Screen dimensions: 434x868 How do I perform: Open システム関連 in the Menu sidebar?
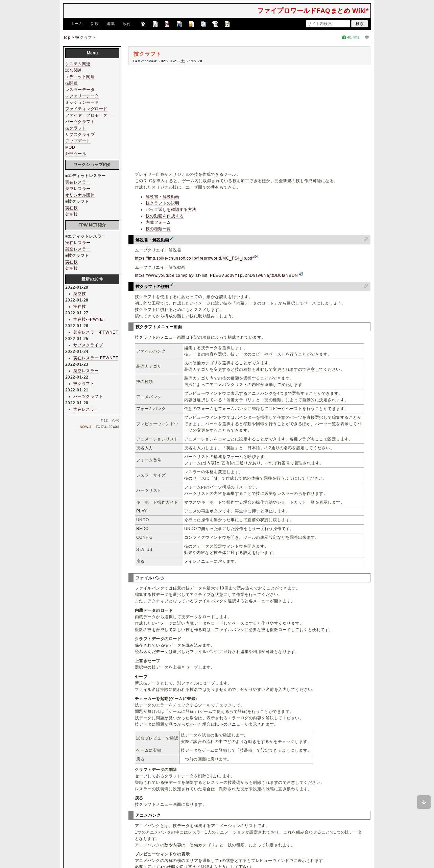[x=78, y=64]
